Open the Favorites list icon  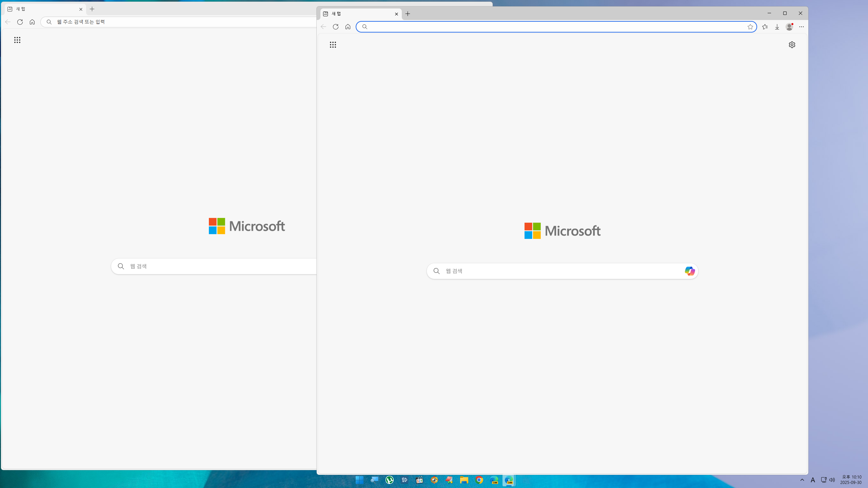765,27
